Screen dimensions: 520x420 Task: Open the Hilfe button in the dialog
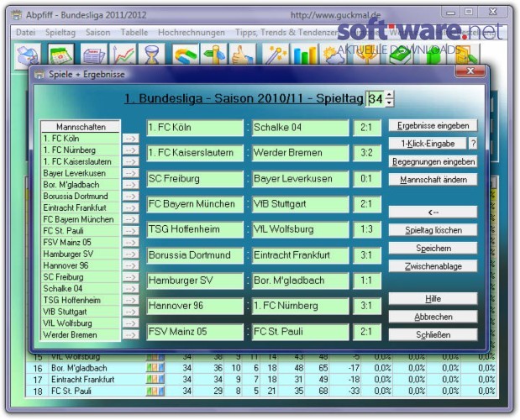pyautogui.click(x=433, y=299)
